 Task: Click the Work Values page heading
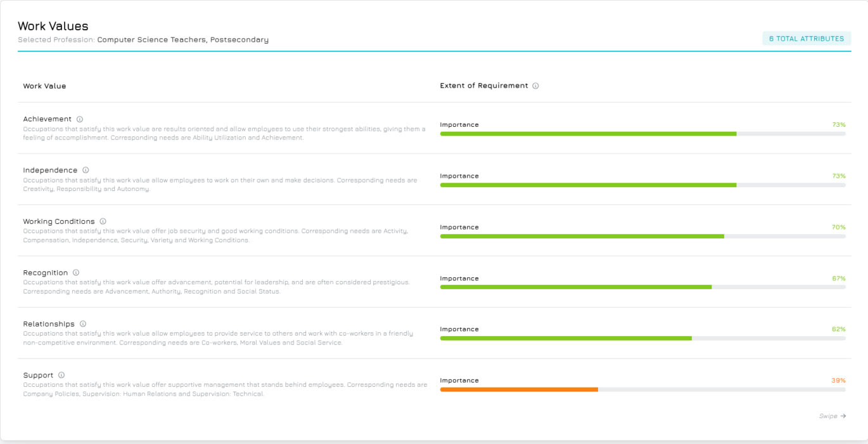[53, 26]
